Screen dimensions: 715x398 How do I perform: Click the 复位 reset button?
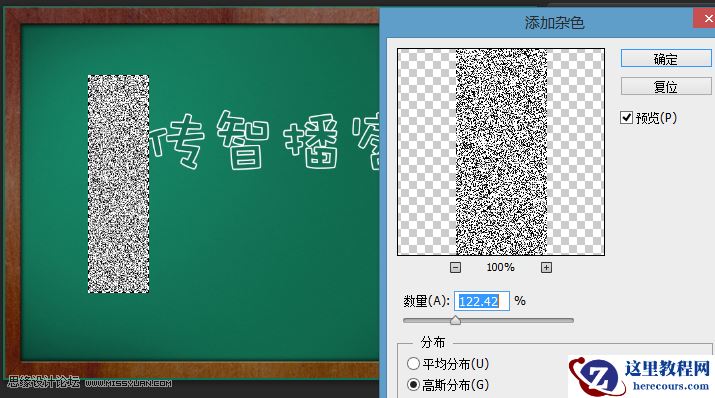click(666, 86)
